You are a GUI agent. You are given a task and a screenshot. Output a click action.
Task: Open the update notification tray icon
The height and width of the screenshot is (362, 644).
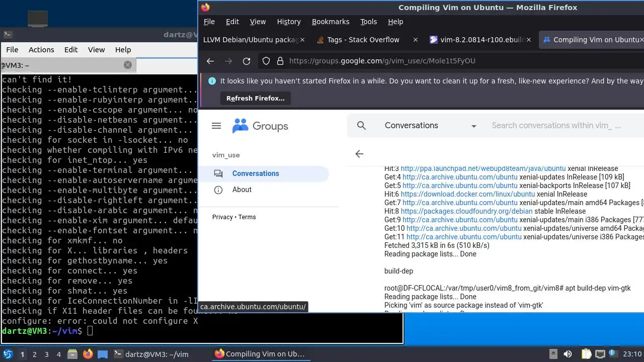[x=613, y=354]
